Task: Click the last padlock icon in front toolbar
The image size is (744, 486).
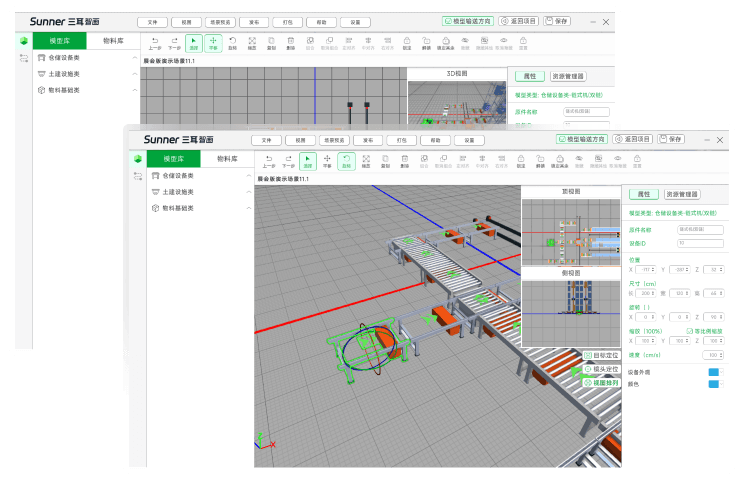Action: tap(637, 161)
